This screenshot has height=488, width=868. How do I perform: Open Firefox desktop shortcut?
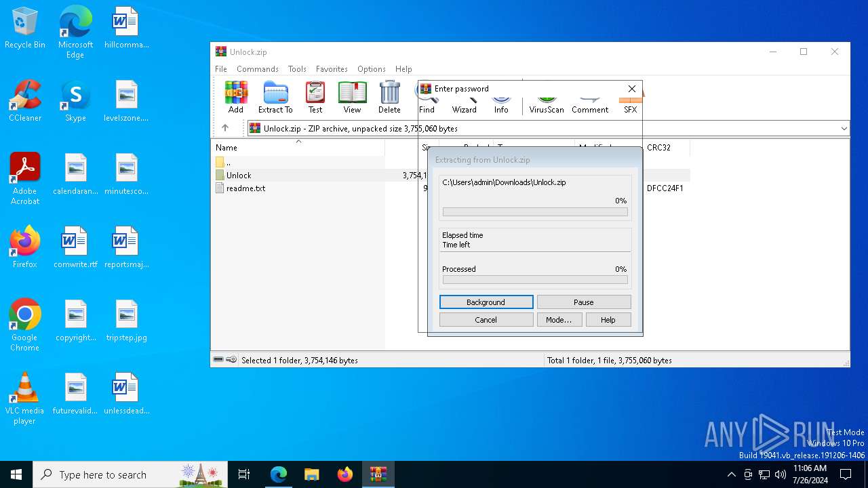point(25,248)
